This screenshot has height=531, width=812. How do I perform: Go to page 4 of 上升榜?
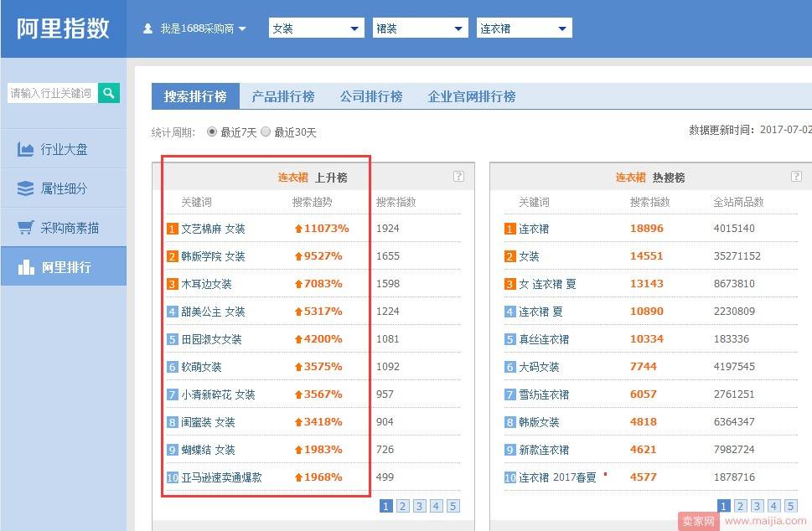(436, 506)
